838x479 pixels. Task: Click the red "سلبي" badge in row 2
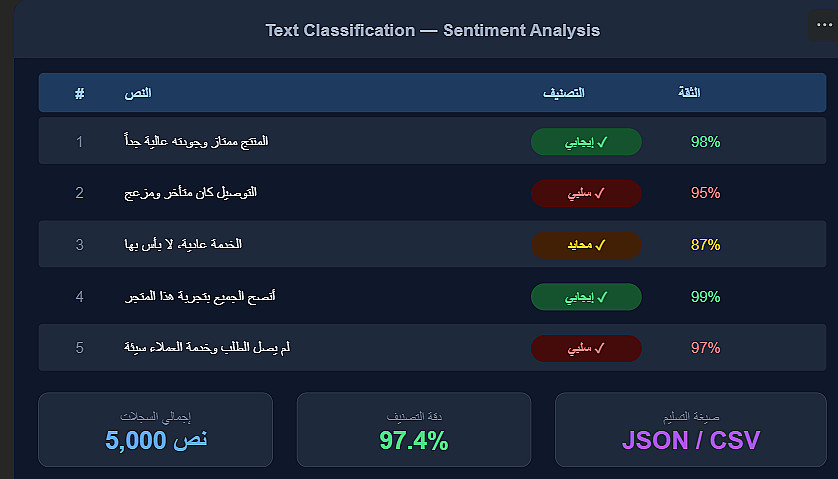pos(586,193)
